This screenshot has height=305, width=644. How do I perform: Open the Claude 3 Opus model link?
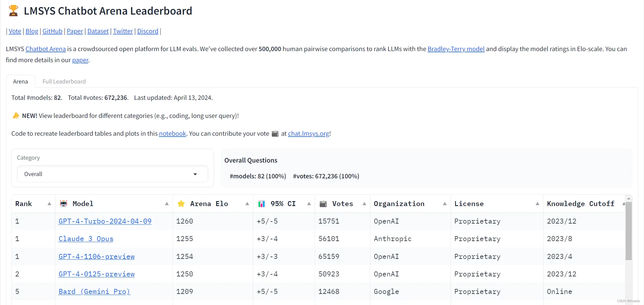86,239
